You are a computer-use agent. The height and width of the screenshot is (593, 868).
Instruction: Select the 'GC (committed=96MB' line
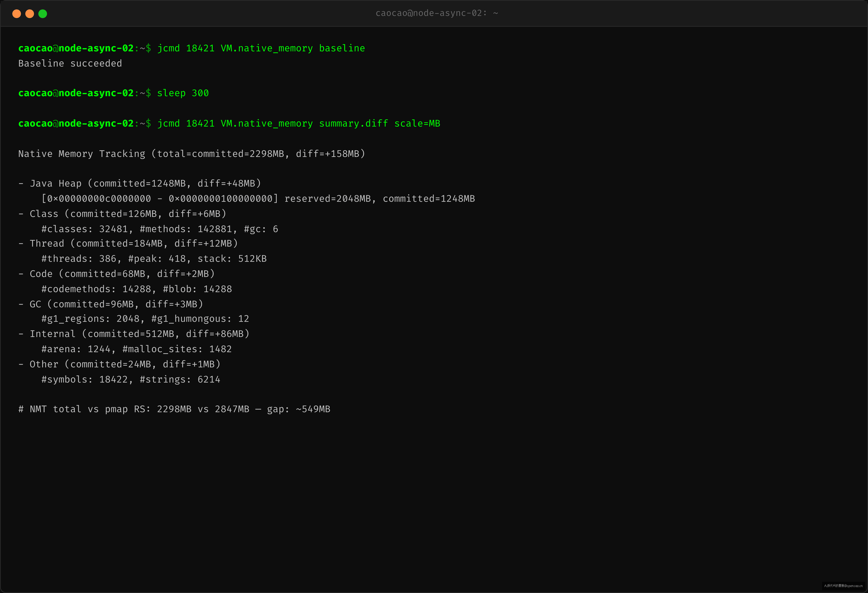(x=111, y=304)
